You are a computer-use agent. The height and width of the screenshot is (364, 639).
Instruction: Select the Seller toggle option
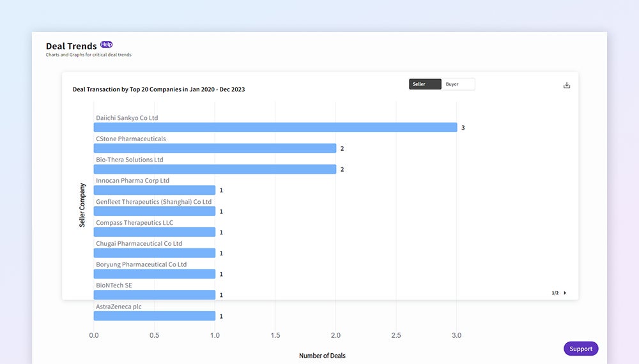coord(425,84)
